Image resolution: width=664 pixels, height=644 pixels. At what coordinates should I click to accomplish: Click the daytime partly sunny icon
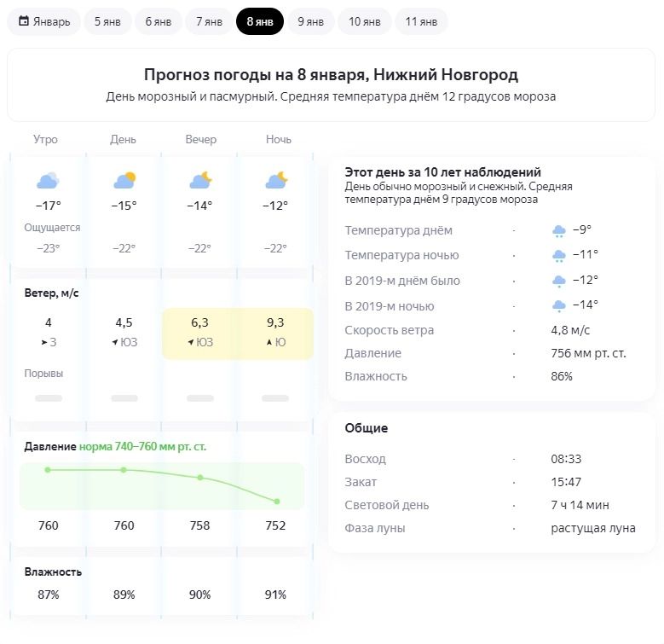click(x=124, y=180)
